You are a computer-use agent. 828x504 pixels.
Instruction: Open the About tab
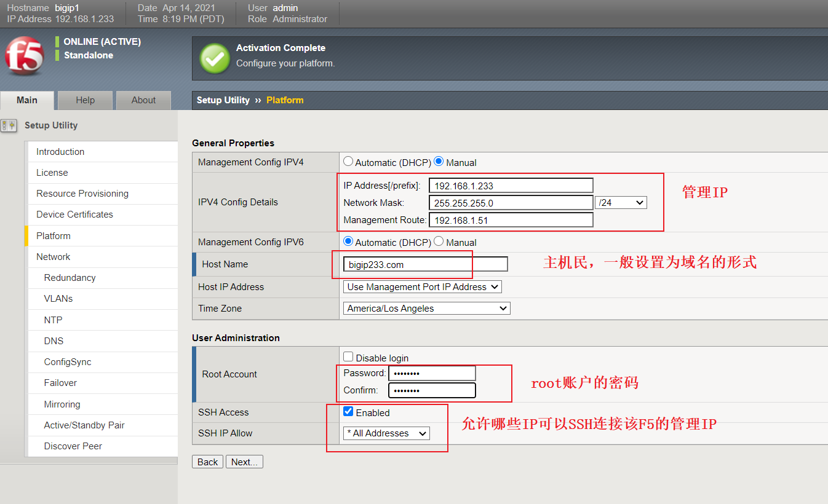tap(143, 100)
